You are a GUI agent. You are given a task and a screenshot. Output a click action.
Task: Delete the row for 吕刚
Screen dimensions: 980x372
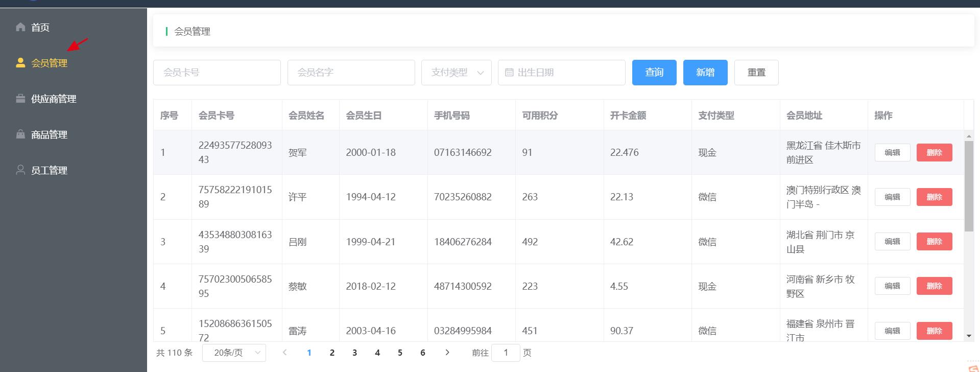tap(934, 241)
